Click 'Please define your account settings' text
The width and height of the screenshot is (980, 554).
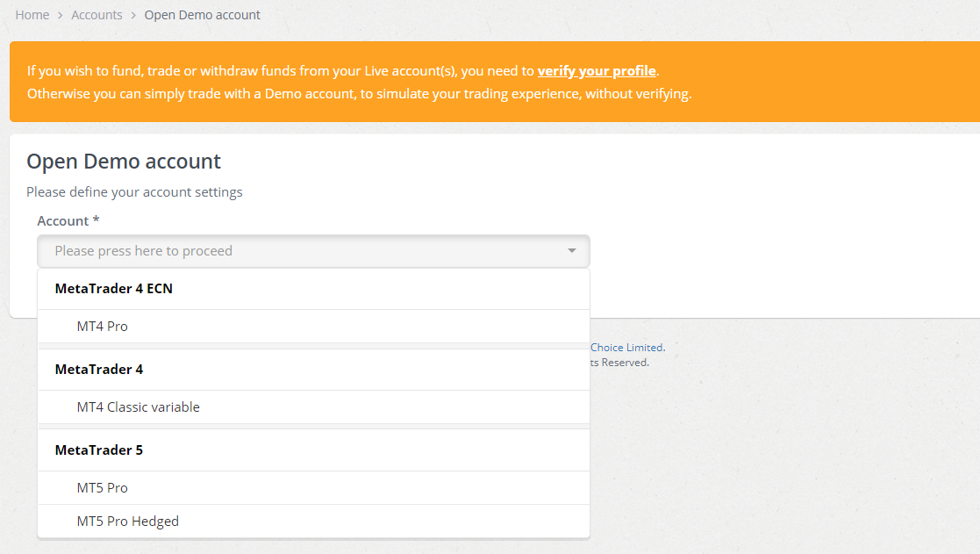pyautogui.click(x=134, y=192)
